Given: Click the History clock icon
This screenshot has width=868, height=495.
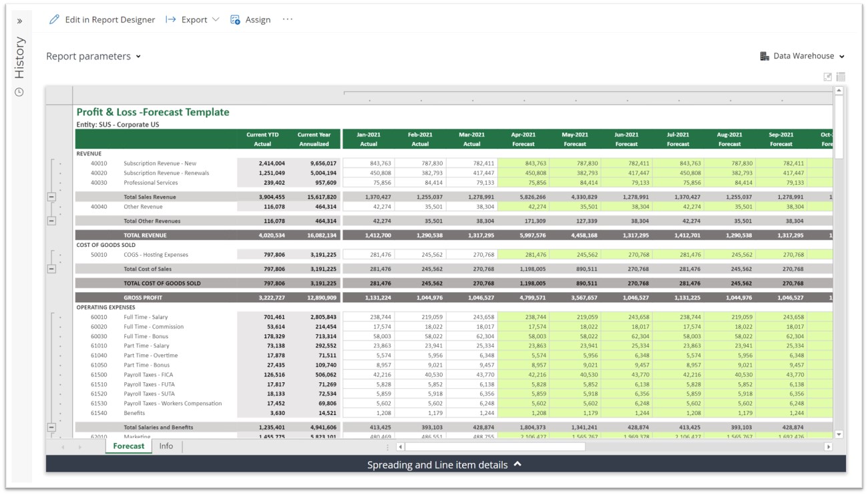Looking at the screenshot, I should click(x=19, y=92).
